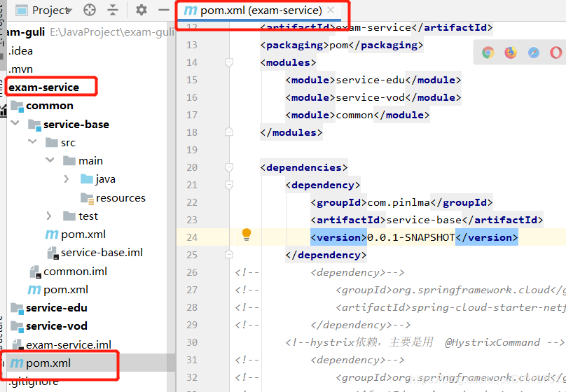
Task: Click the common module text on line 17
Action: [x=354, y=115]
